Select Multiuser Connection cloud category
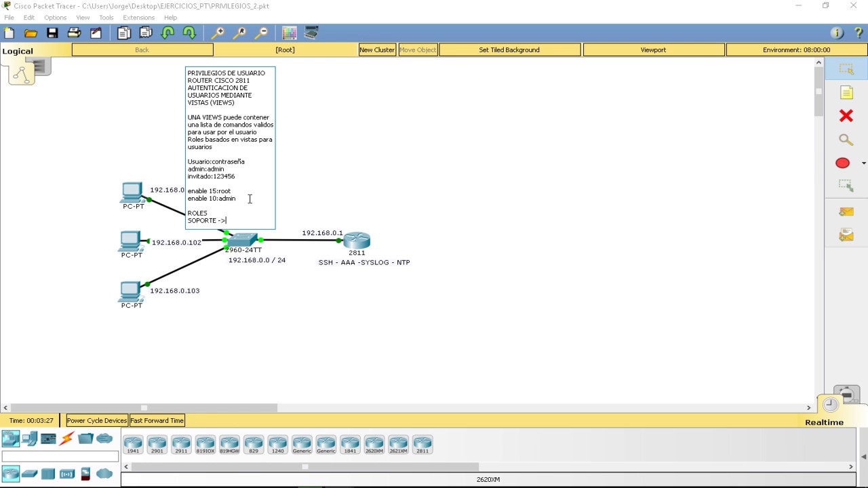 tap(104, 439)
